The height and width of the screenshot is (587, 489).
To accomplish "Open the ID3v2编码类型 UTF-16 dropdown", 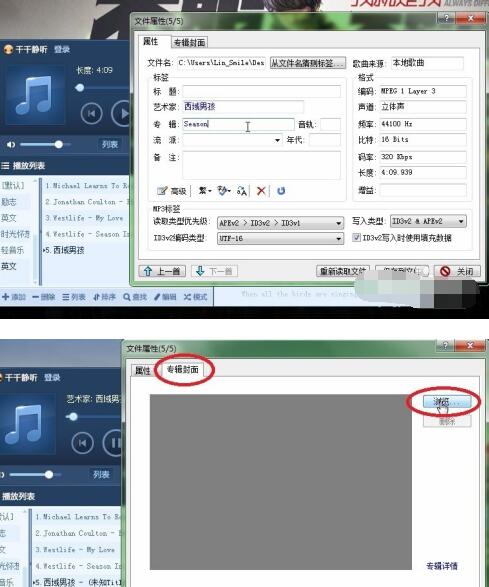I will tap(280, 238).
